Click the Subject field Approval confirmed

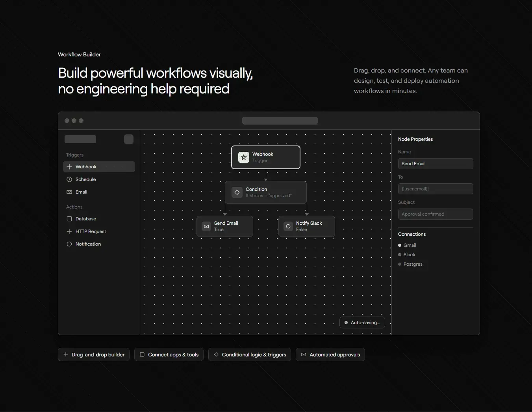click(435, 214)
